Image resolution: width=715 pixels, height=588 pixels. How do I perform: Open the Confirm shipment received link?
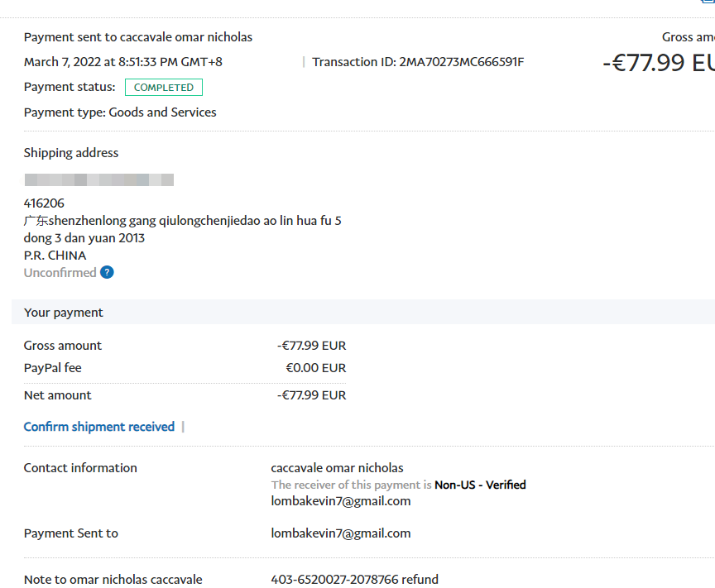click(99, 427)
